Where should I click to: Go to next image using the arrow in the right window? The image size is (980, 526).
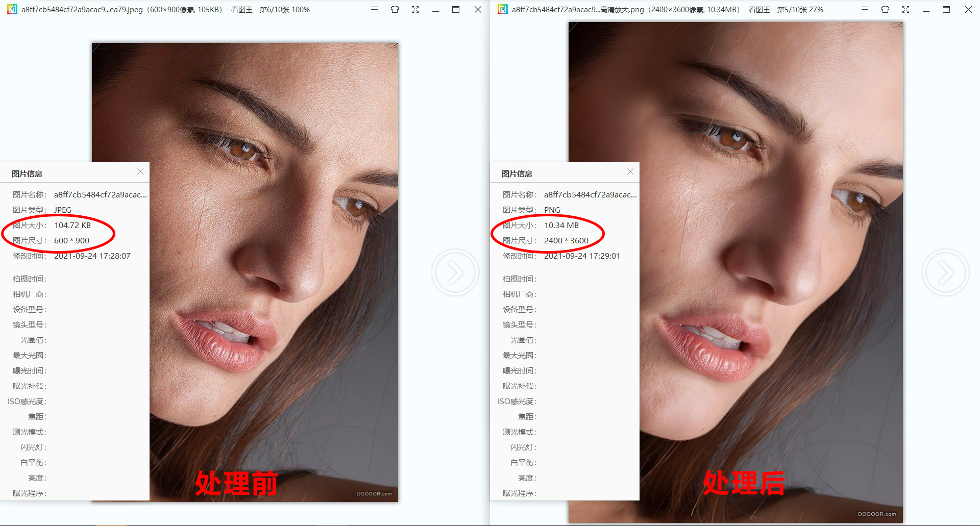point(945,272)
